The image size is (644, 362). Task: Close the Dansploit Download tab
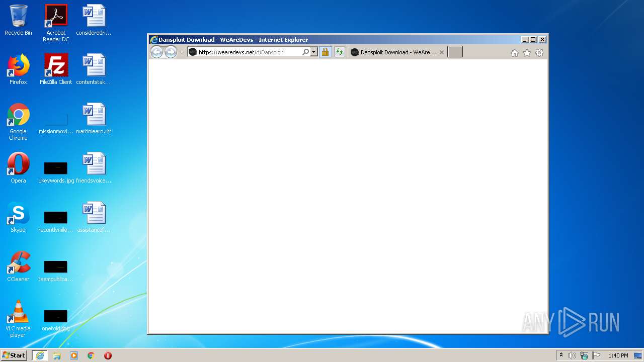pyautogui.click(x=442, y=52)
